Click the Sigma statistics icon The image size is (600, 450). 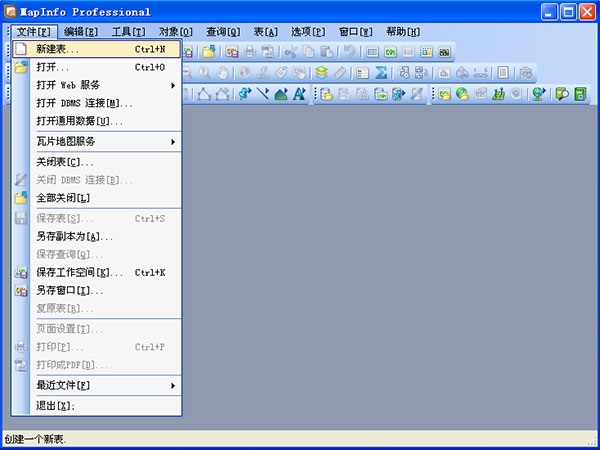coord(381,73)
